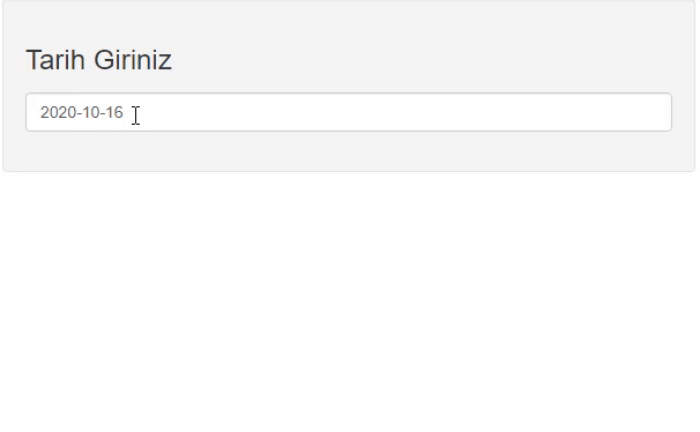Screen dimensions: 700x432
Task: Click gray panel area beneath the input
Action: coord(349,151)
